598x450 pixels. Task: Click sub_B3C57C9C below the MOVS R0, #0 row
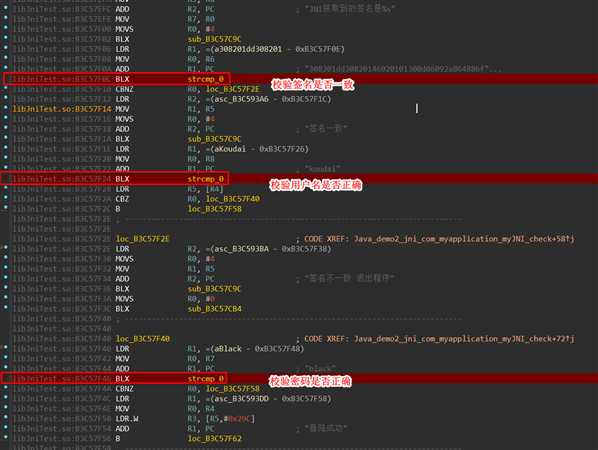click(x=214, y=39)
